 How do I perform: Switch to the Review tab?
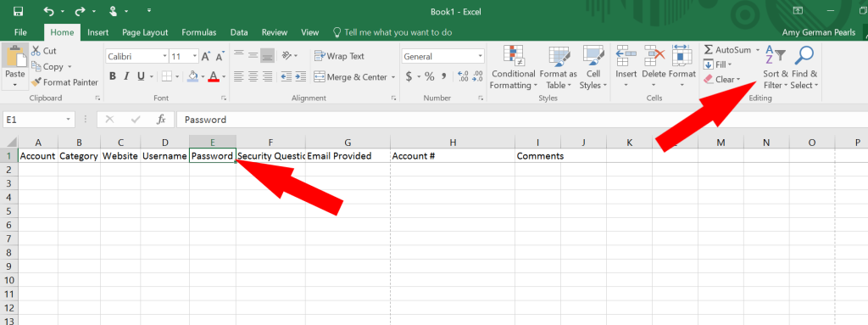click(275, 32)
